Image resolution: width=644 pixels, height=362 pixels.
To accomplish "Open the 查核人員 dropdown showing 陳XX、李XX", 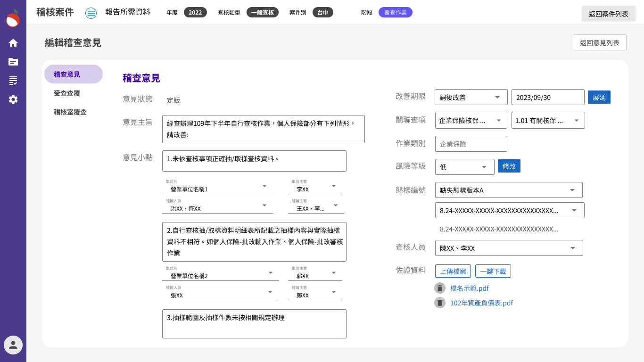I will coord(573,247).
